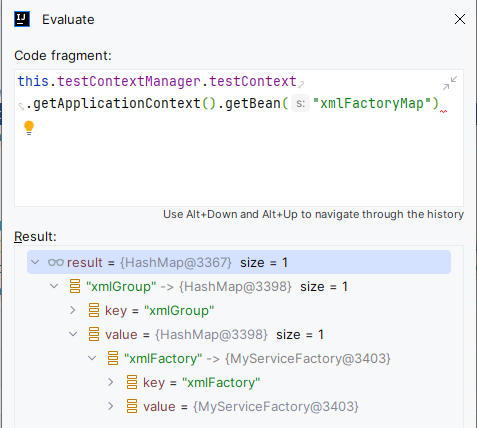Expand the value = MyServiceFactory@3403 node
The width and height of the screenshot is (477, 428).
point(111,406)
